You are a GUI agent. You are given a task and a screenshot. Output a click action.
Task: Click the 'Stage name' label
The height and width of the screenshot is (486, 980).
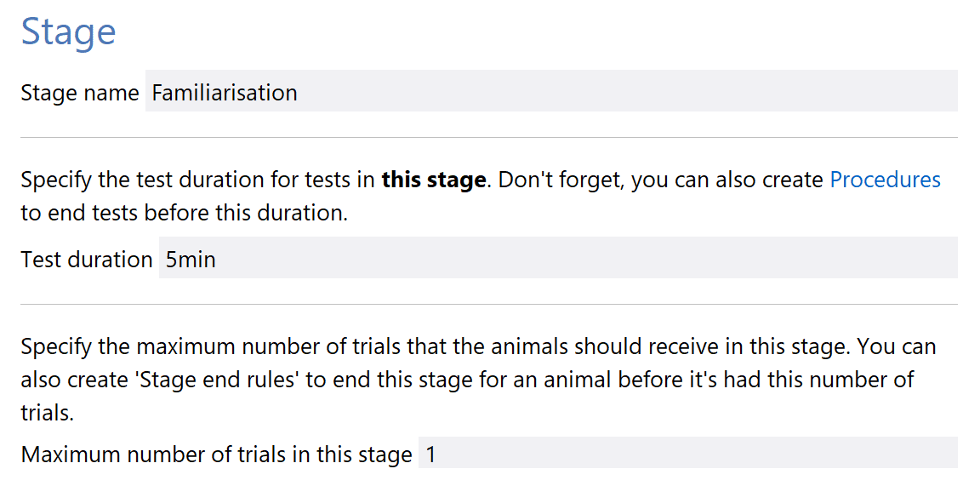(x=79, y=93)
